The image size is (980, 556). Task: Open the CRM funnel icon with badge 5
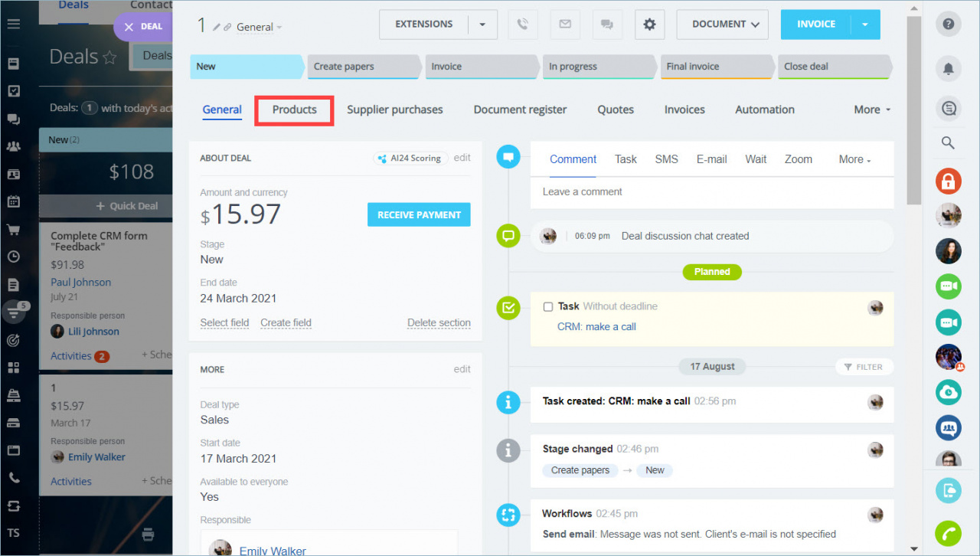click(15, 312)
